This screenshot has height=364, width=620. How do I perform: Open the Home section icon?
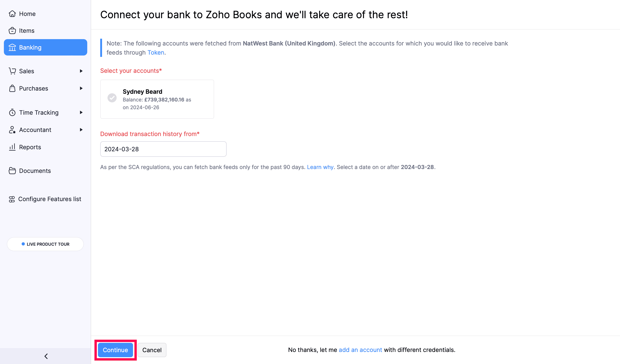coord(12,14)
